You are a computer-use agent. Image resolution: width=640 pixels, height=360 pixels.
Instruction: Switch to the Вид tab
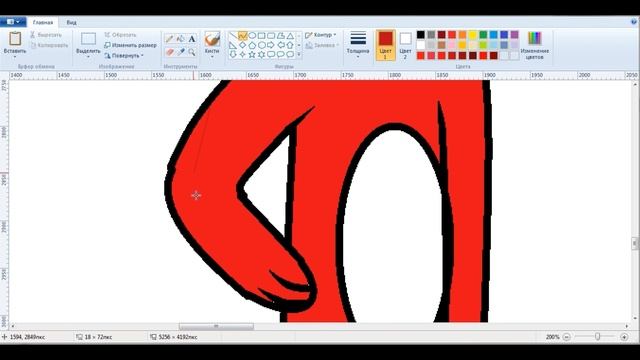71,22
